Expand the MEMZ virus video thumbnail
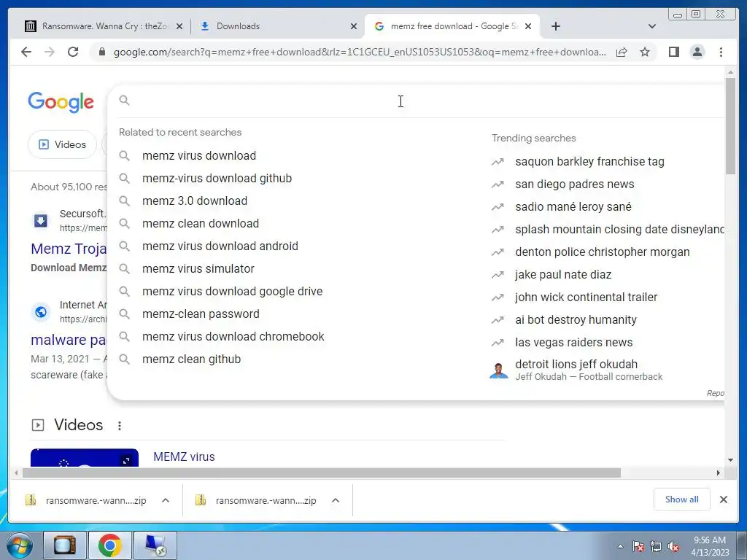Screen dimensions: 747x560 pos(126,461)
